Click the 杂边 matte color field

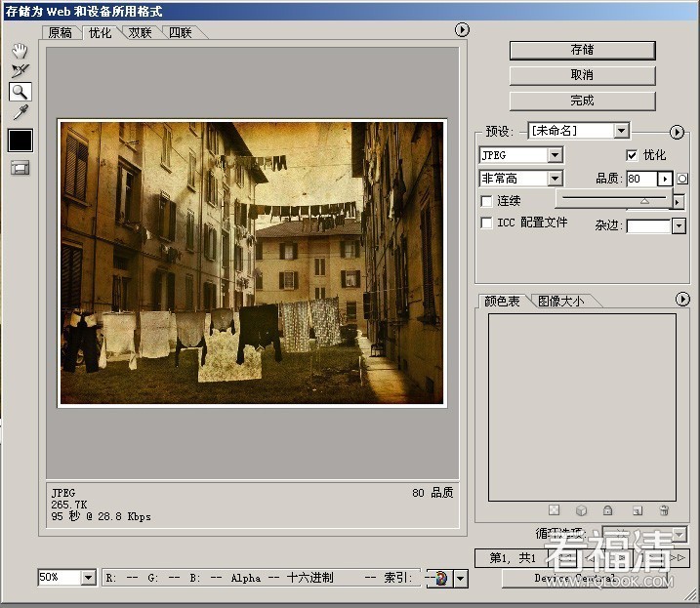click(649, 225)
